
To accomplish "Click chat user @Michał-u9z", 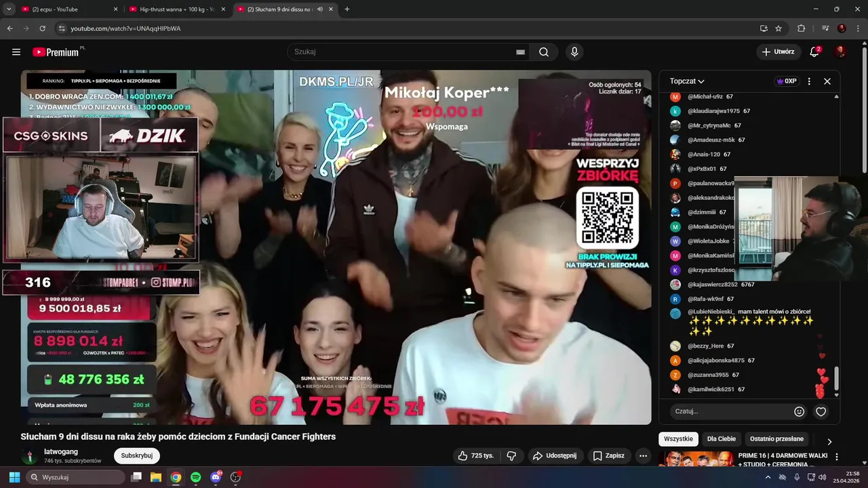I will pyautogui.click(x=705, y=97).
